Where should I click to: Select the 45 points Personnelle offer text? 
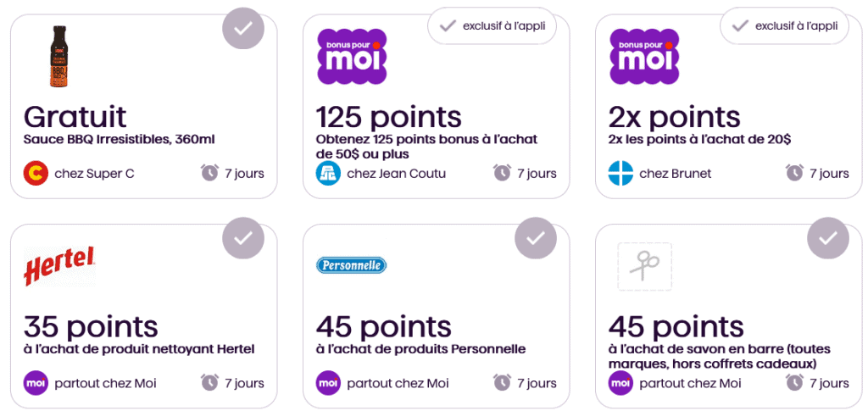(x=383, y=327)
